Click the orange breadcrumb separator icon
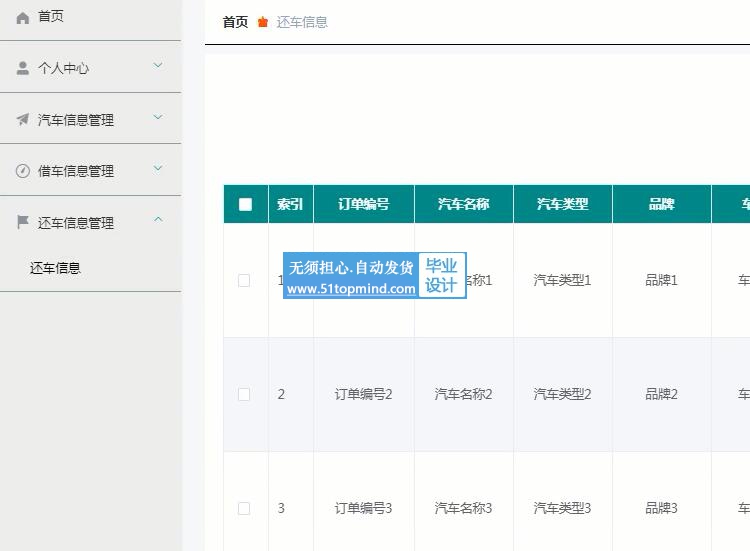This screenshot has height=551, width=750. click(263, 22)
